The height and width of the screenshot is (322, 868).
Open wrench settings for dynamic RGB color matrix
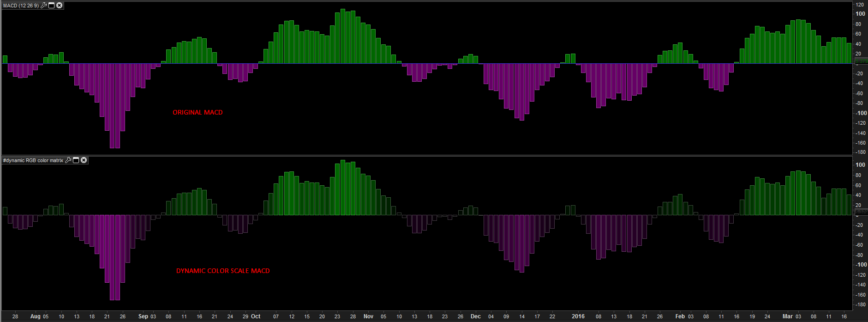pos(68,160)
